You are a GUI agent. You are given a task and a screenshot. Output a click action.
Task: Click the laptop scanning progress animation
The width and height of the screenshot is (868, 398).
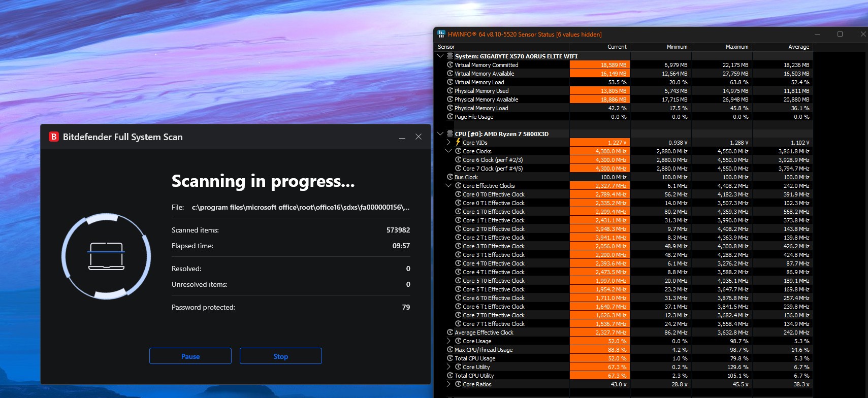click(106, 256)
